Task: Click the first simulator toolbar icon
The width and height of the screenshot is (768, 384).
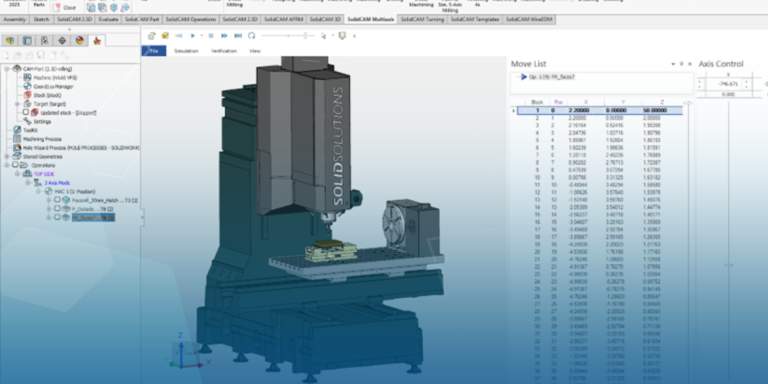Action: coord(152,36)
